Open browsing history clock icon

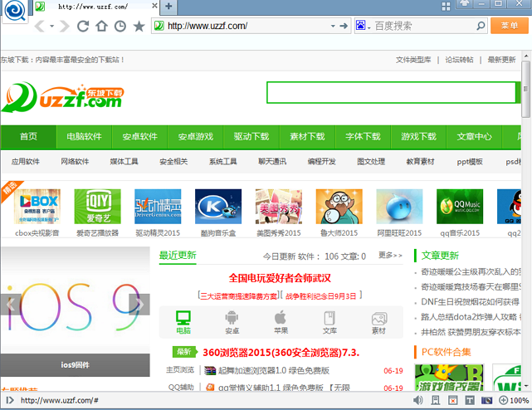120,26
